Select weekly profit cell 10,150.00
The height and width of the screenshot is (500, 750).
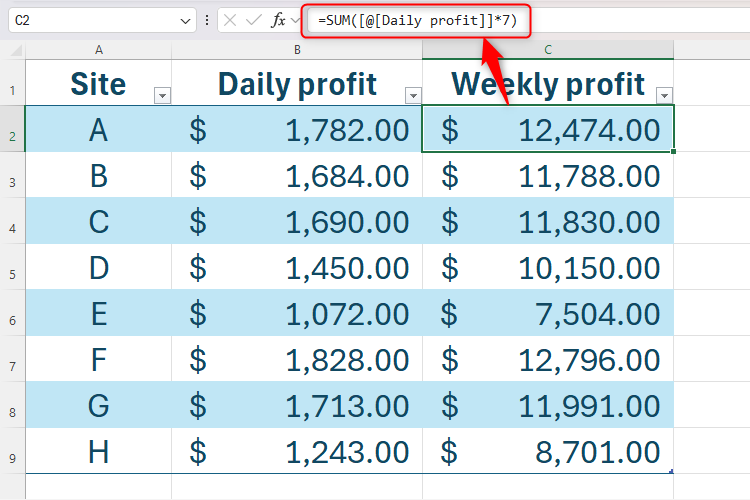(548, 267)
